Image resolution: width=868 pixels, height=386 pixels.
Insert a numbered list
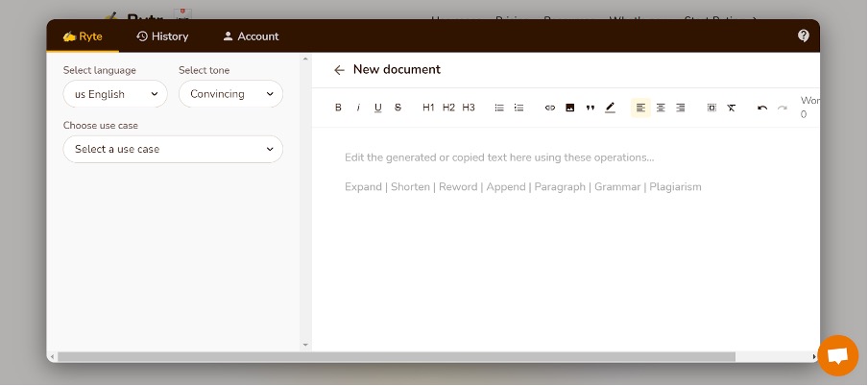519,108
